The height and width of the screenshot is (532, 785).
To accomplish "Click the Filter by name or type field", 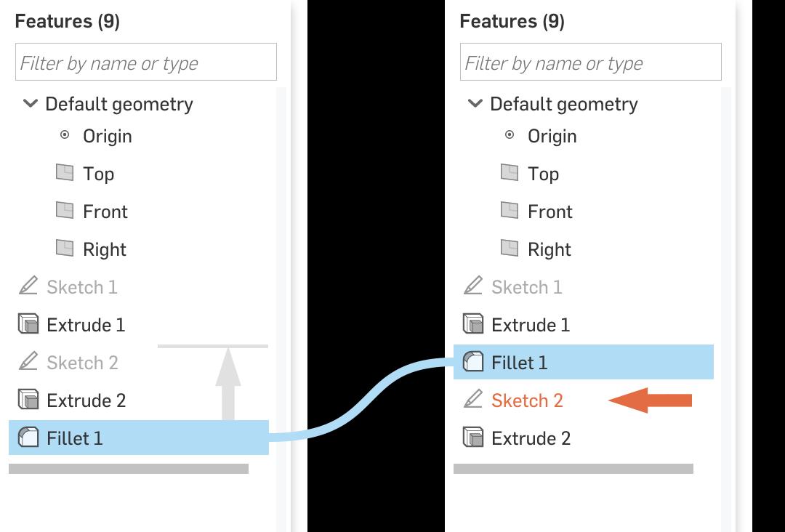I will click(145, 62).
